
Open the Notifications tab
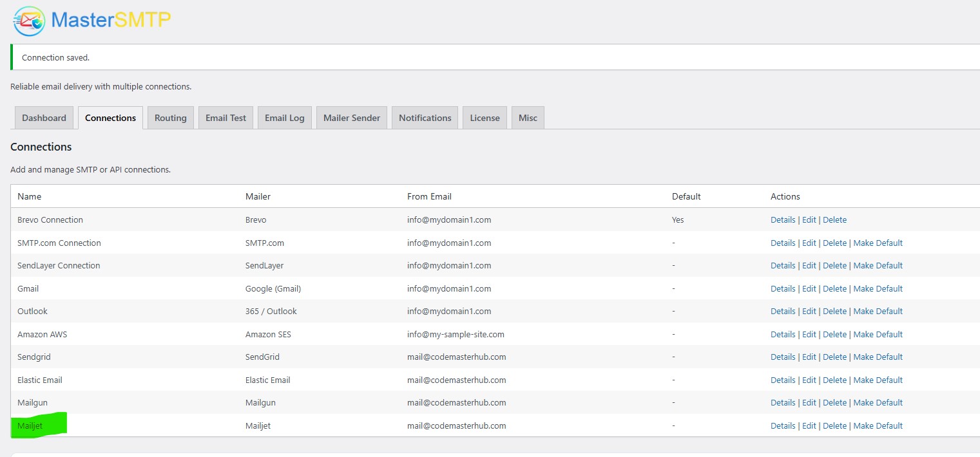pyautogui.click(x=425, y=118)
